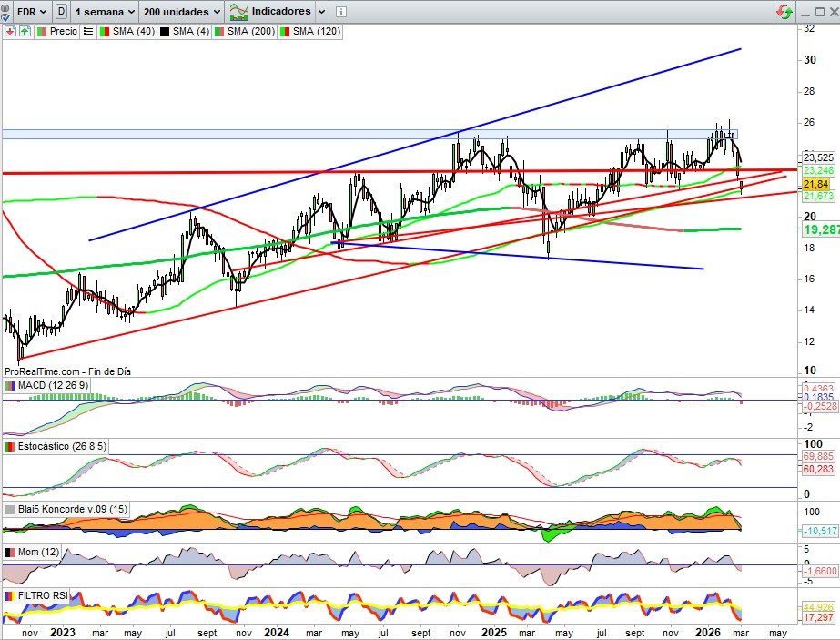
Task: Click the D chart style button
Action: click(61, 11)
